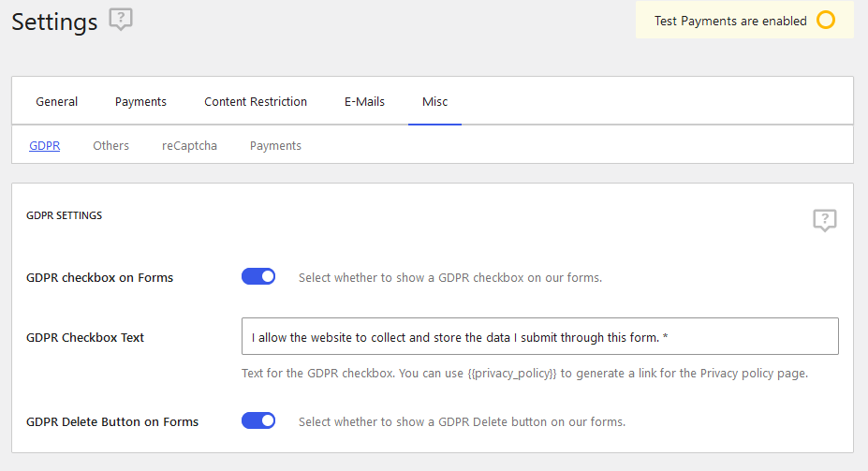Click the GDPR Delete Button on Forms label
This screenshot has width=868, height=471.
112,421
